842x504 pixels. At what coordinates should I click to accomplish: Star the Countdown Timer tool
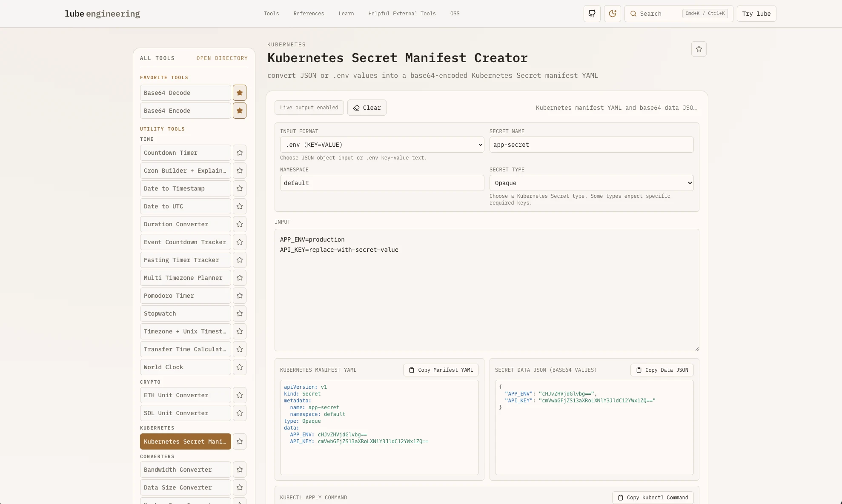click(240, 153)
